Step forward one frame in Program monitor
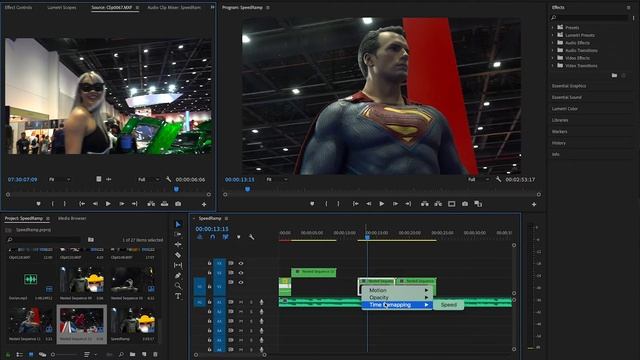This screenshot has width=640, height=360. (x=395, y=204)
